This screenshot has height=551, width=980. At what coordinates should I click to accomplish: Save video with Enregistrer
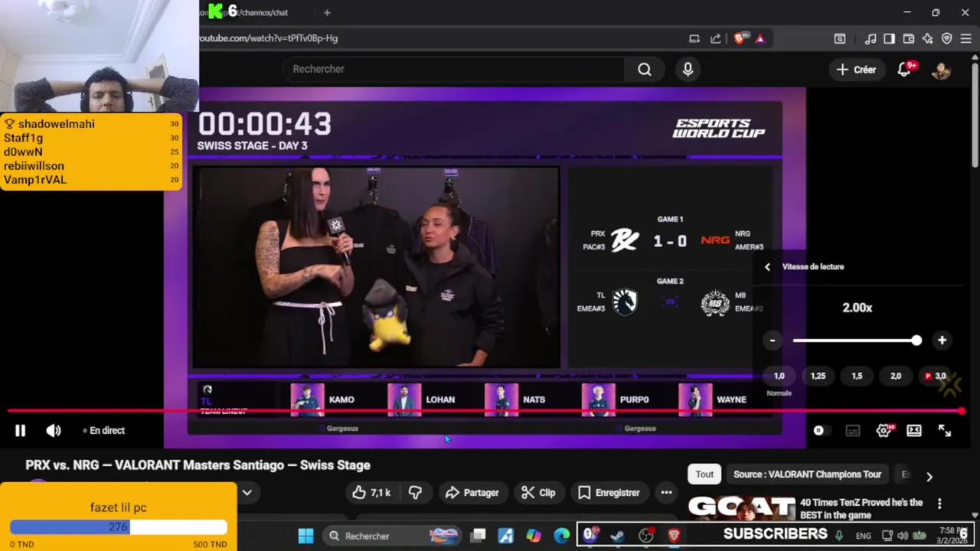(x=609, y=493)
